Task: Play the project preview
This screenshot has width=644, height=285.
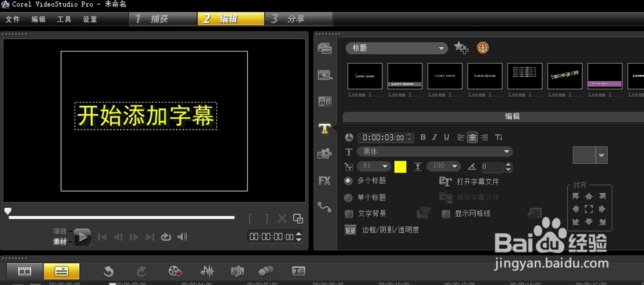Action: [82, 237]
